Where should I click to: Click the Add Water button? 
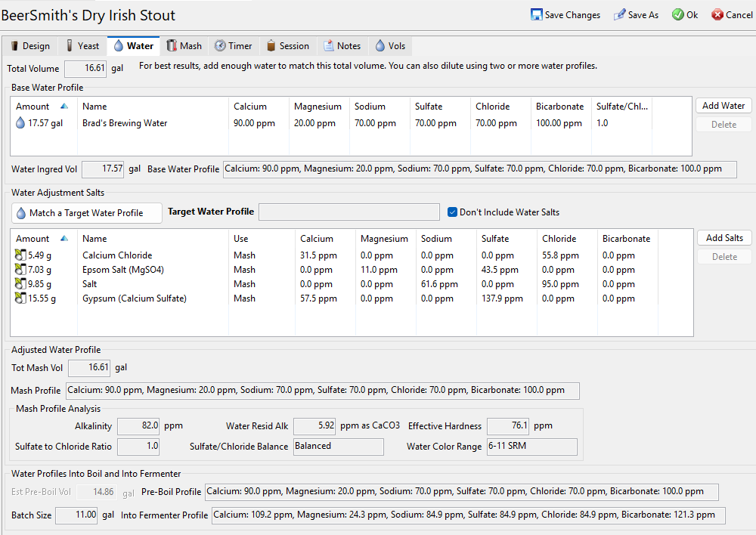pyautogui.click(x=723, y=106)
